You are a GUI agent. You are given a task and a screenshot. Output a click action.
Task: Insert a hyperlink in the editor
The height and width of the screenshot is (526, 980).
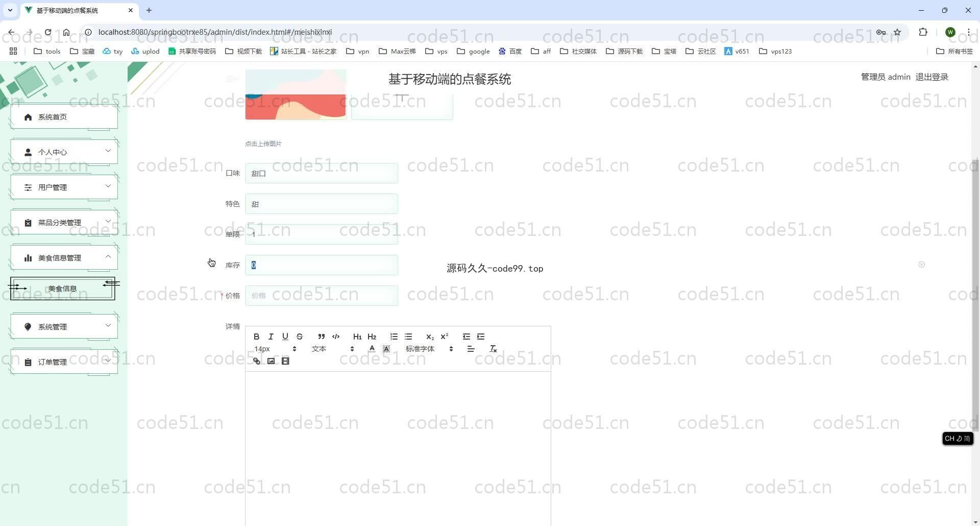pyautogui.click(x=257, y=361)
